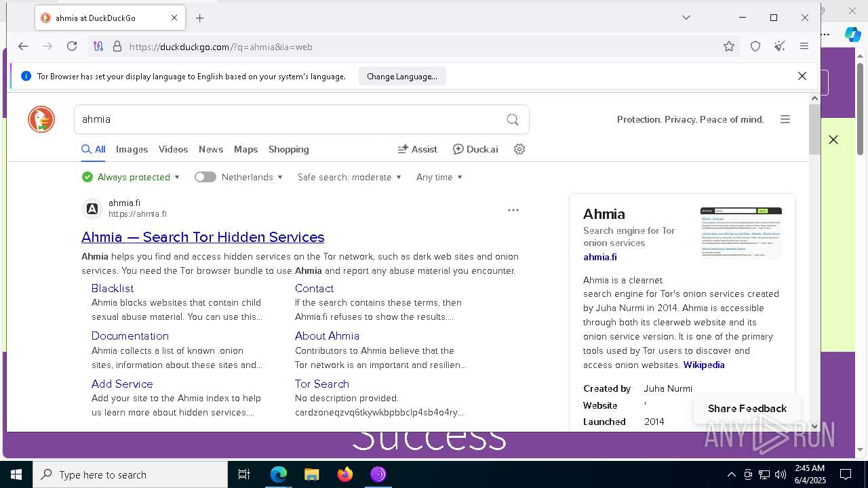This screenshot has height=488, width=868.
Task: Click the magnifier search submit icon
Action: pyautogui.click(x=513, y=119)
